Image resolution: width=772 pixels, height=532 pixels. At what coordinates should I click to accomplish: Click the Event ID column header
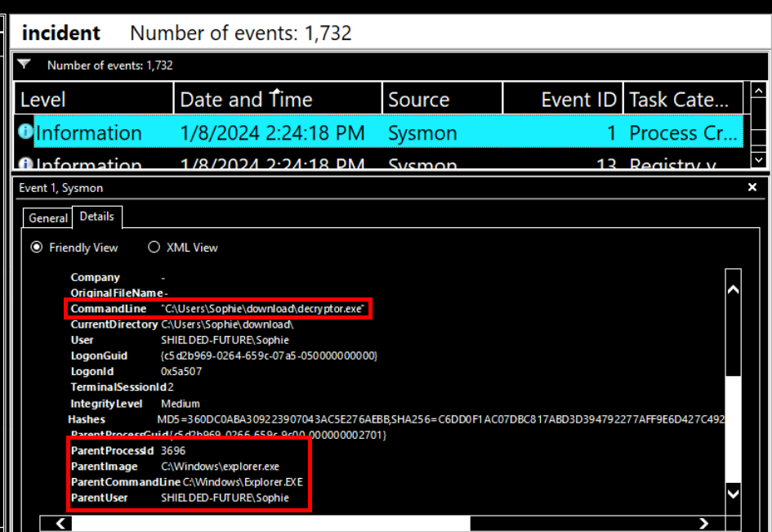(562, 100)
